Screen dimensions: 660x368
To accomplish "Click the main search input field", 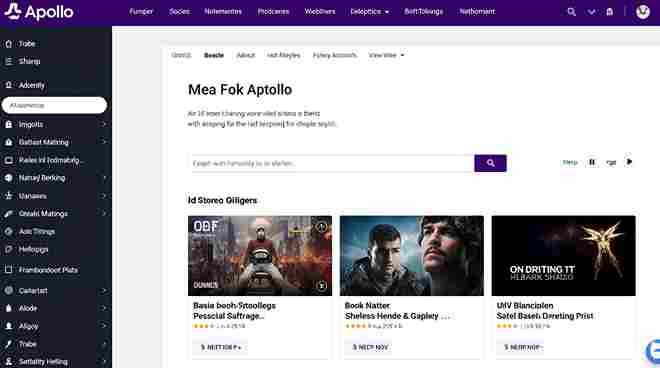I will pyautogui.click(x=331, y=163).
